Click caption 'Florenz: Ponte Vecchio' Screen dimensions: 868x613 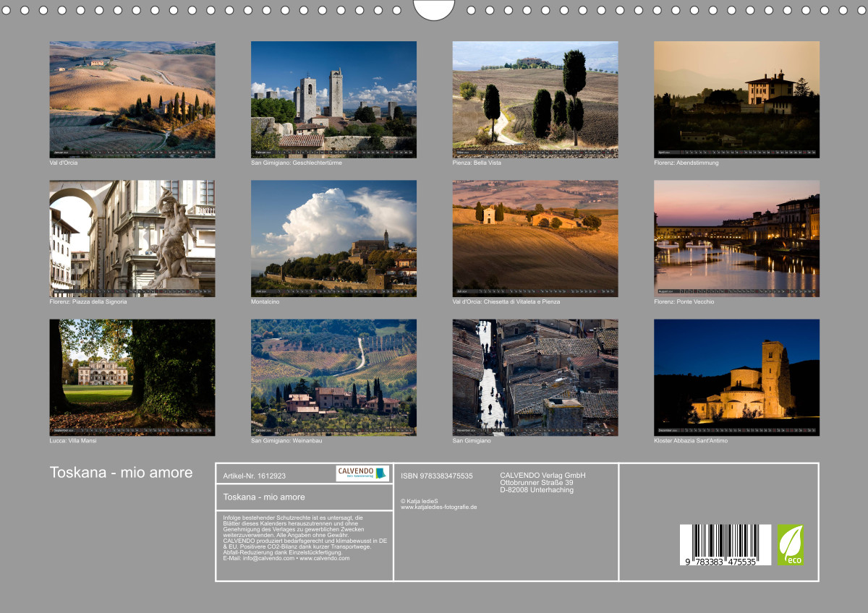(x=684, y=301)
